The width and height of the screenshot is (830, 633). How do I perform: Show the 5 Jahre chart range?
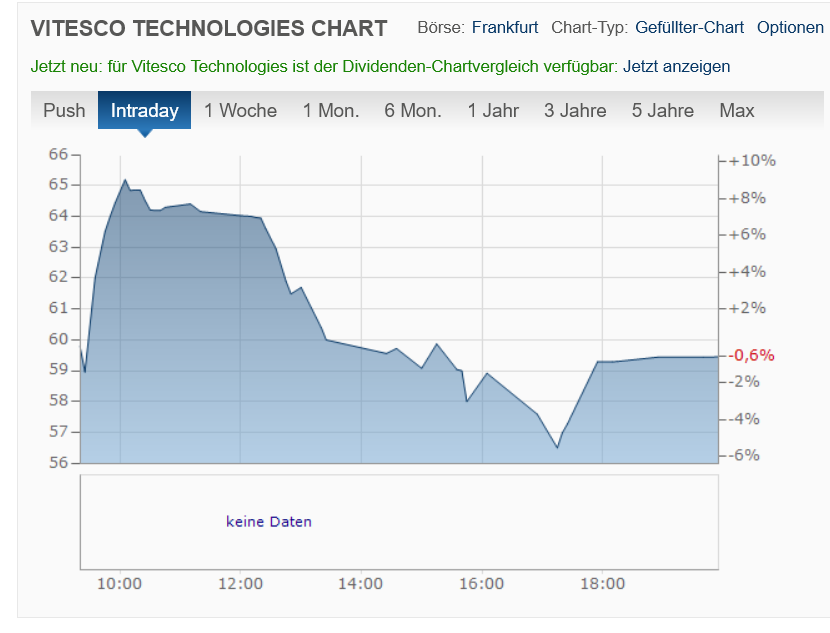point(663,110)
